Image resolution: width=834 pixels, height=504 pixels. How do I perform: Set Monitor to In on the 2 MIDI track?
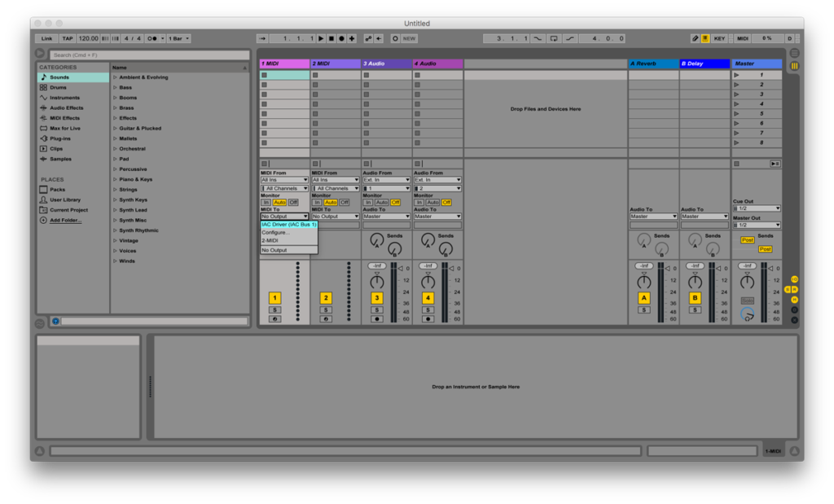pos(317,203)
